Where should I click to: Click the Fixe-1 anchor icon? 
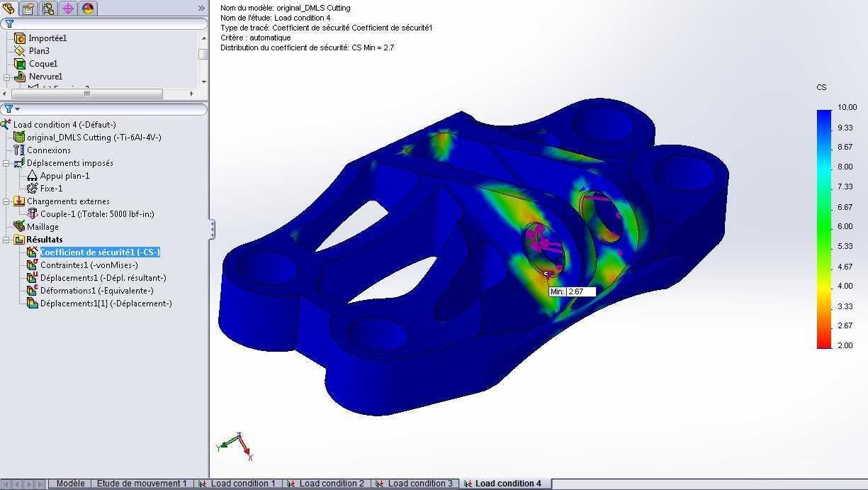(x=33, y=189)
